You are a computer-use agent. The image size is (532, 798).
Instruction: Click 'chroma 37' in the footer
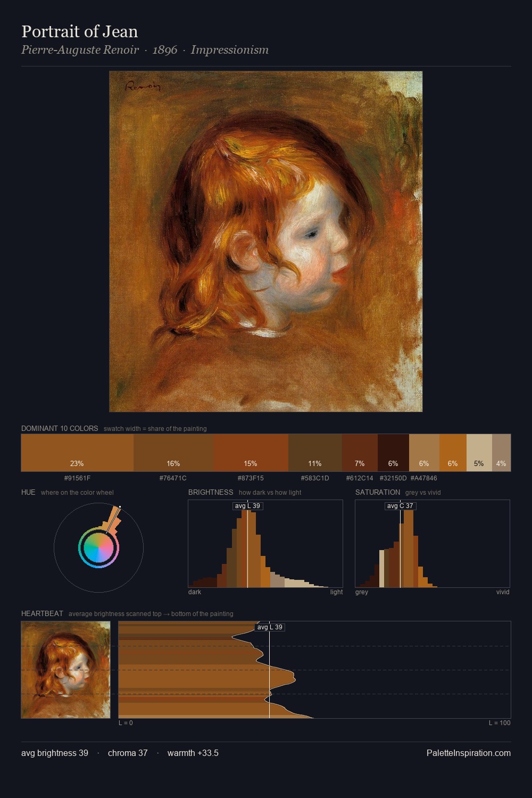pyautogui.click(x=128, y=753)
